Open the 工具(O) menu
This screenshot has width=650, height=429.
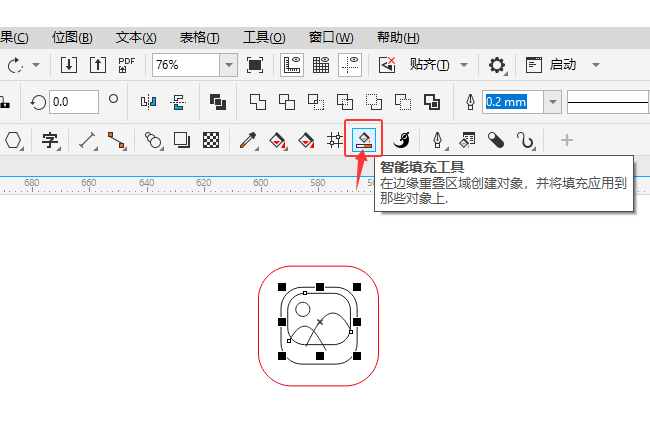pyautogui.click(x=264, y=38)
